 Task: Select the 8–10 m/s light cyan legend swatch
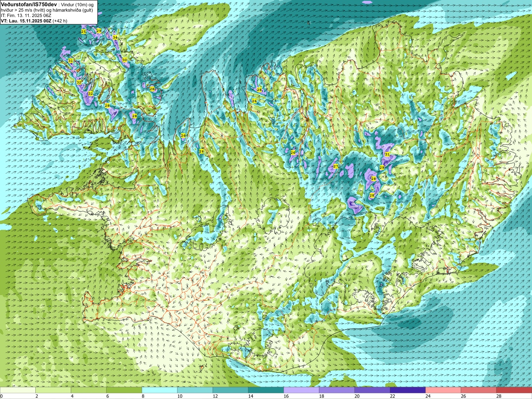160,390
